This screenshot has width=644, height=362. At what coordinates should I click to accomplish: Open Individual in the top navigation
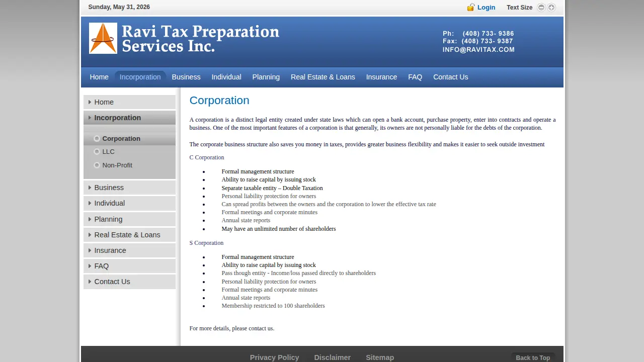(x=226, y=77)
